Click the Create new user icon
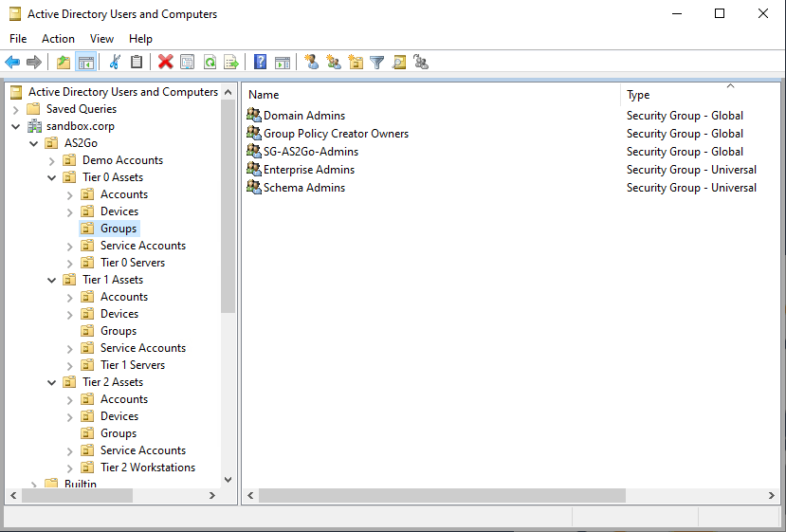This screenshot has width=786, height=532. tap(312, 63)
